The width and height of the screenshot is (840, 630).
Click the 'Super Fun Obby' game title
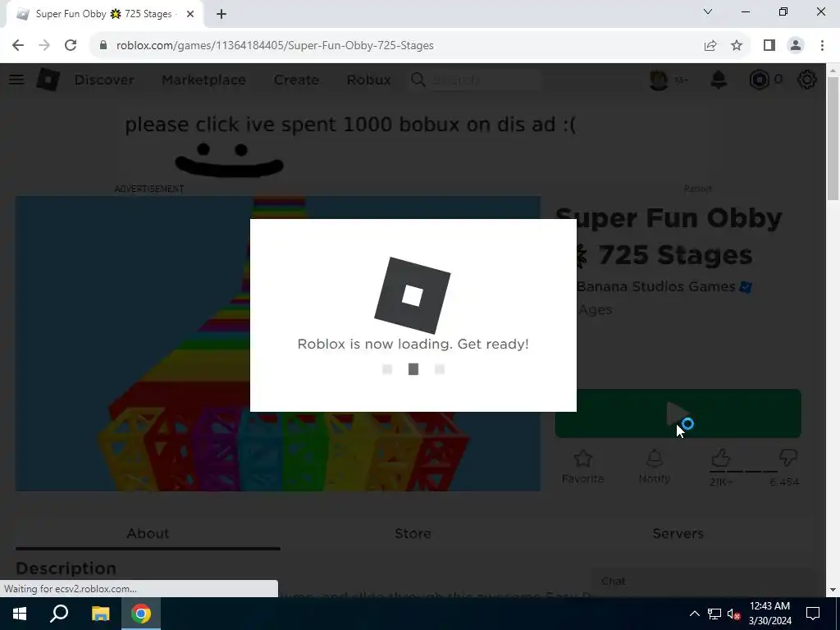(669, 236)
